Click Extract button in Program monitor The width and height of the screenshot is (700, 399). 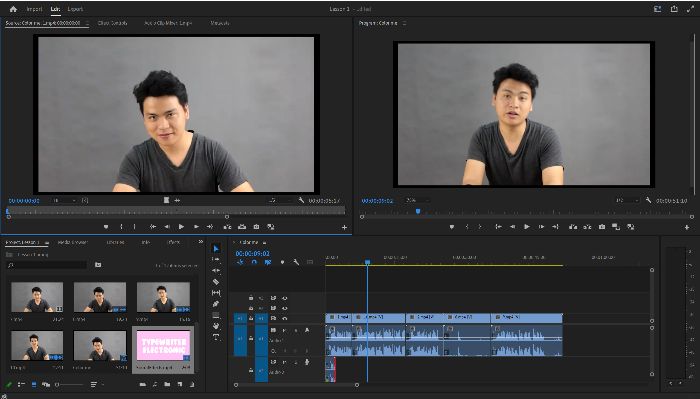pyautogui.click(x=587, y=227)
